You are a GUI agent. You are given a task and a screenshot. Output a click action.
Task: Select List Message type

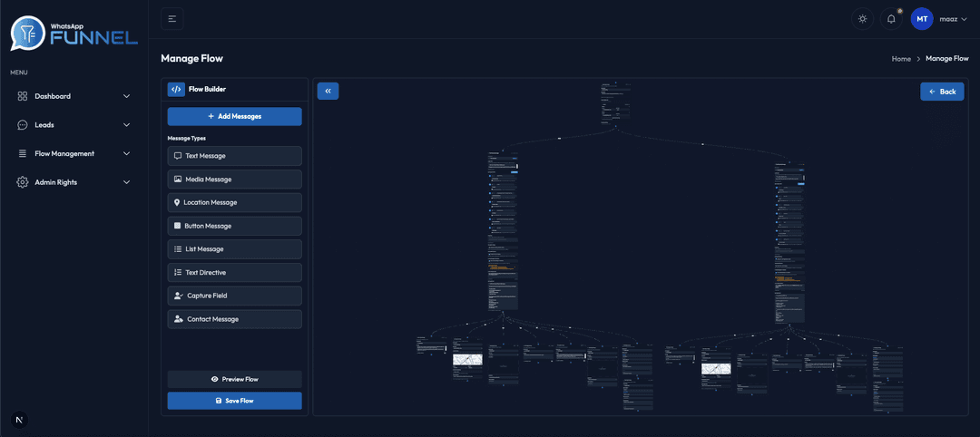[x=234, y=249]
